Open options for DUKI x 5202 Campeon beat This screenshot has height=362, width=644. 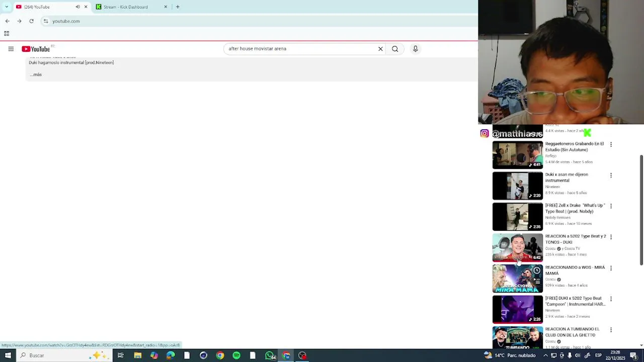pyautogui.click(x=611, y=299)
